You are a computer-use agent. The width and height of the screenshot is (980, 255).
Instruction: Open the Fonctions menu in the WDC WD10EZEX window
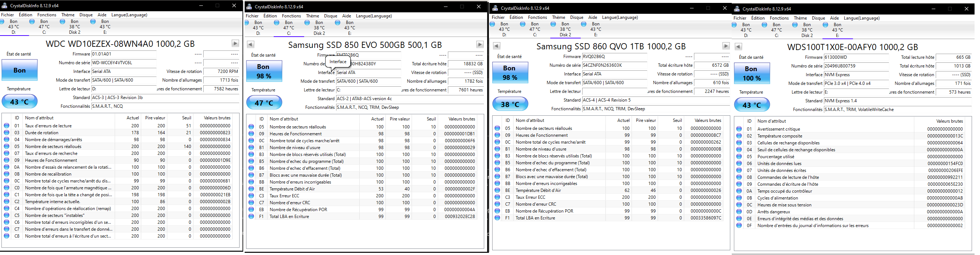tap(47, 15)
